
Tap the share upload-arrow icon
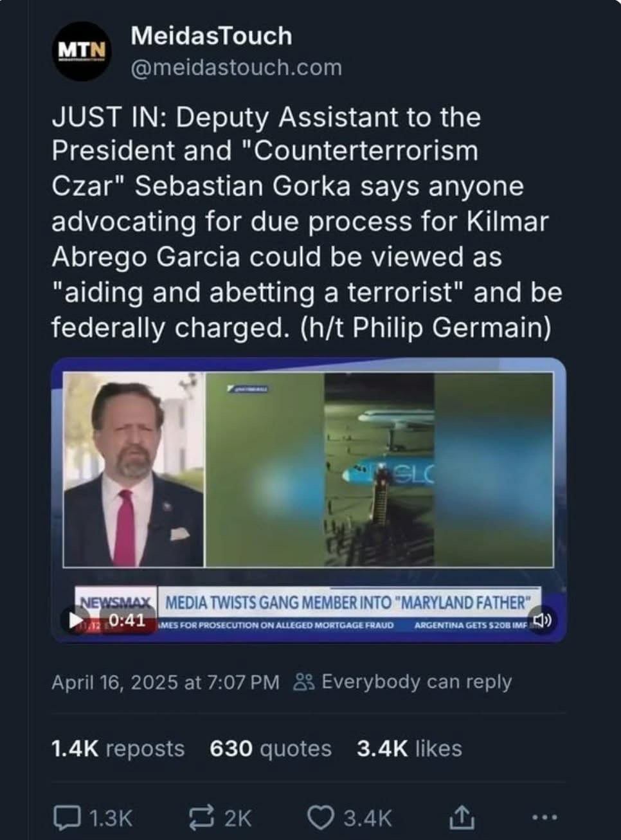pyautogui.click(x=460, y=817)
